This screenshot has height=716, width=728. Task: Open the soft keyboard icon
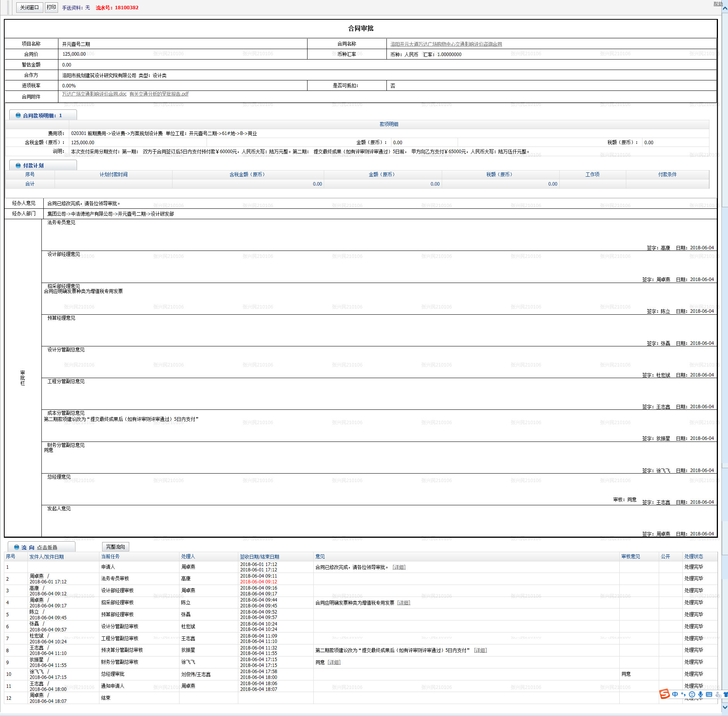(x=709, y=694)
